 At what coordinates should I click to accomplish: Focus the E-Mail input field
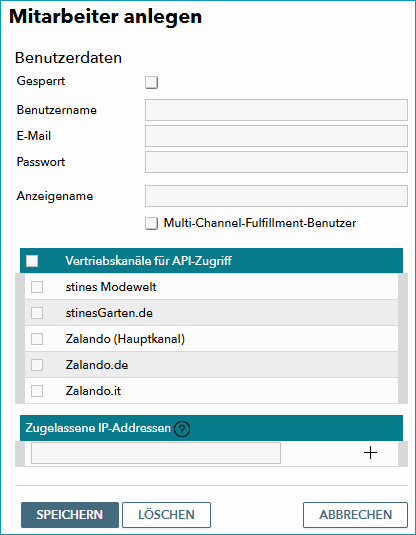tap(276, 136)
